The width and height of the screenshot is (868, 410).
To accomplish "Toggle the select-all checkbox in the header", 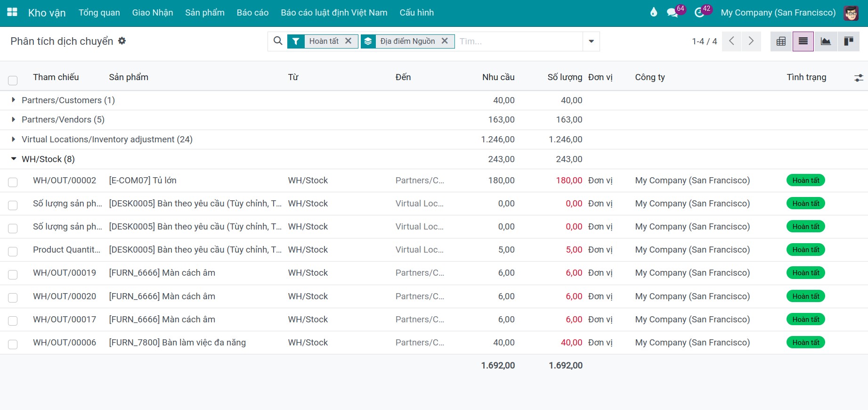I will pos(13,80).
